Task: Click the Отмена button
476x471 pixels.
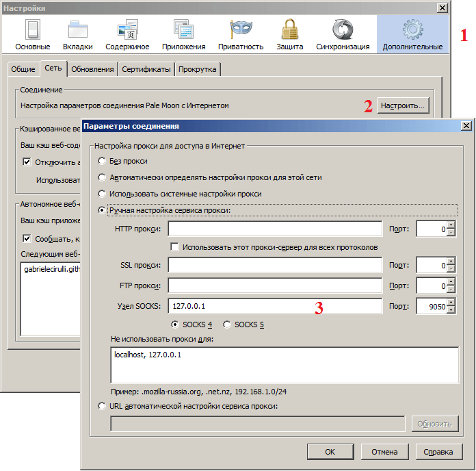Action: point(384,452)
